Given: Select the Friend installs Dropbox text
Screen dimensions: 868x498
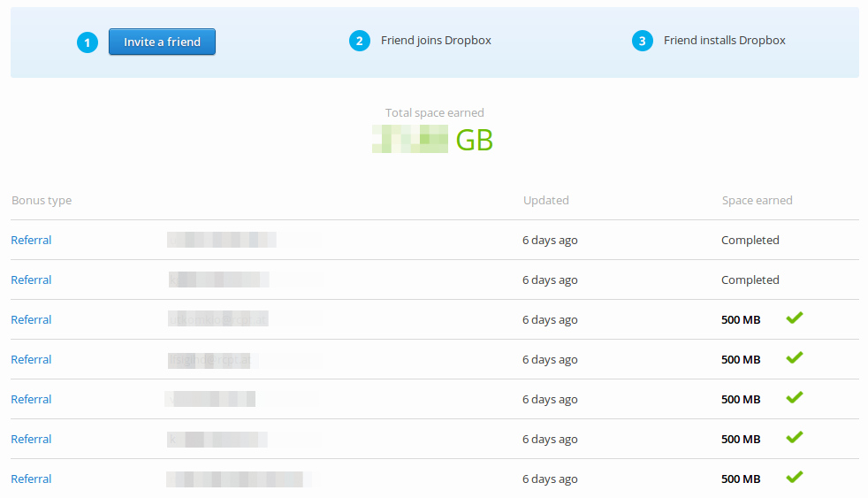Looking at the screenshot, I should 724,41.
